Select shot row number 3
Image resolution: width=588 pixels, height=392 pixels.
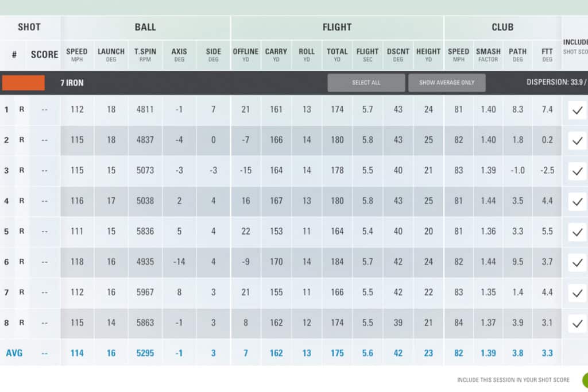point(6,171)
